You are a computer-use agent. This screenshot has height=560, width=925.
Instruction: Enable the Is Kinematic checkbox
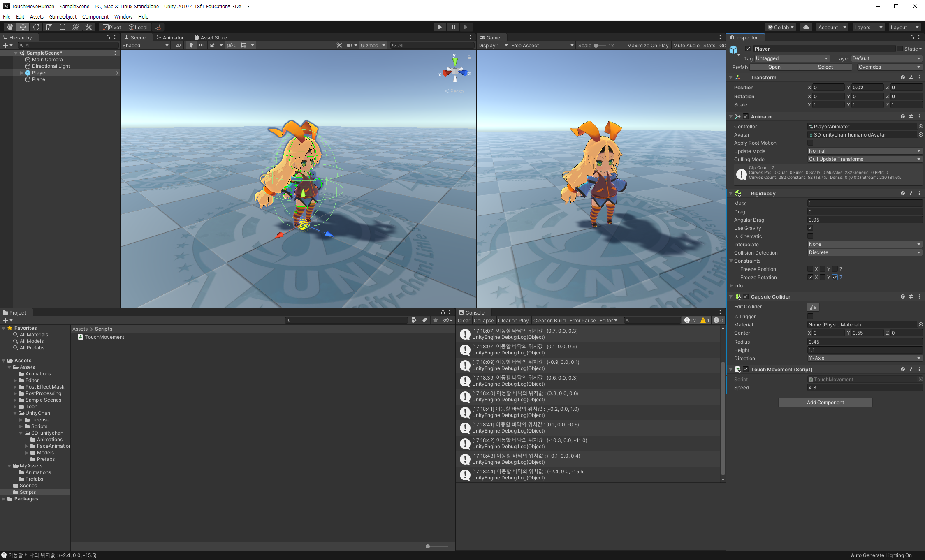click(810, 236)
